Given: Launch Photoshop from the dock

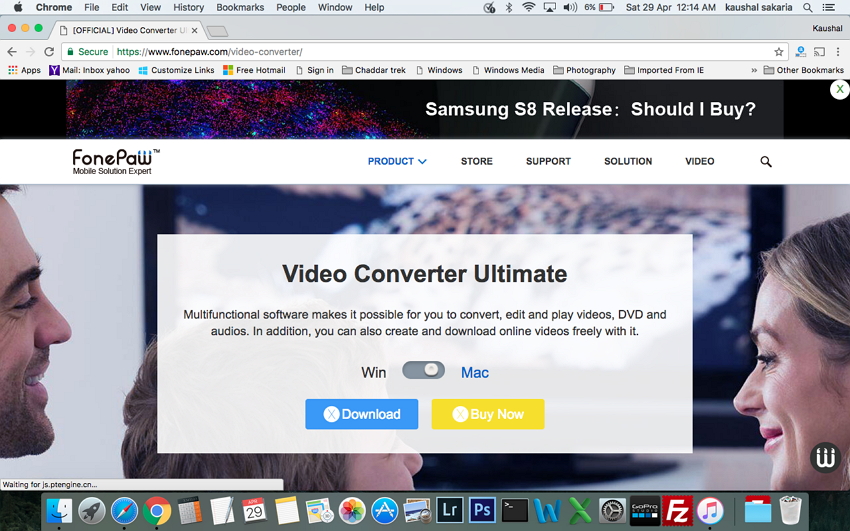Looking at the screenshot, I should click(482, 510).
